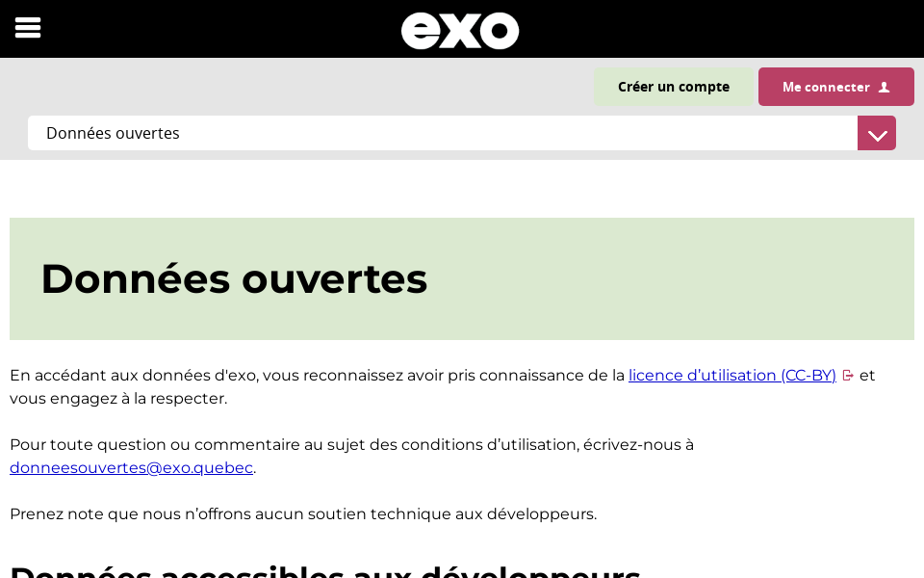Image resolution: width=924 pixels, height=578 pixels.
Task: Open the site navigation from the top-left corner
Action: click(28, 27)
